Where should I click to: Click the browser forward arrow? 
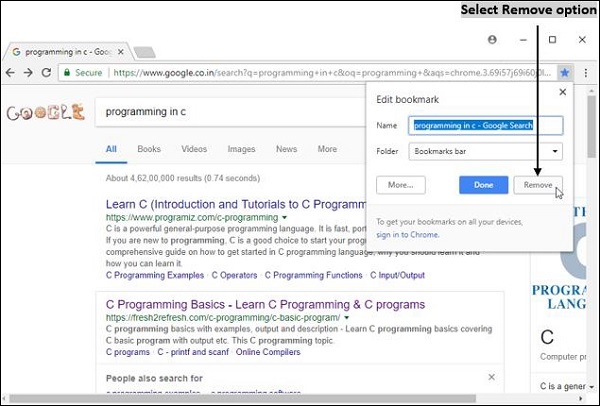pyautogui.click(x=28, y=73)
